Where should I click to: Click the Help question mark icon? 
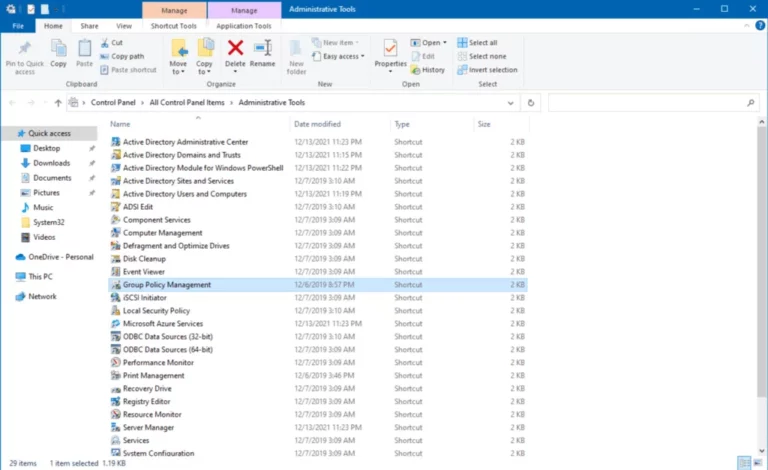pos(760,26)
